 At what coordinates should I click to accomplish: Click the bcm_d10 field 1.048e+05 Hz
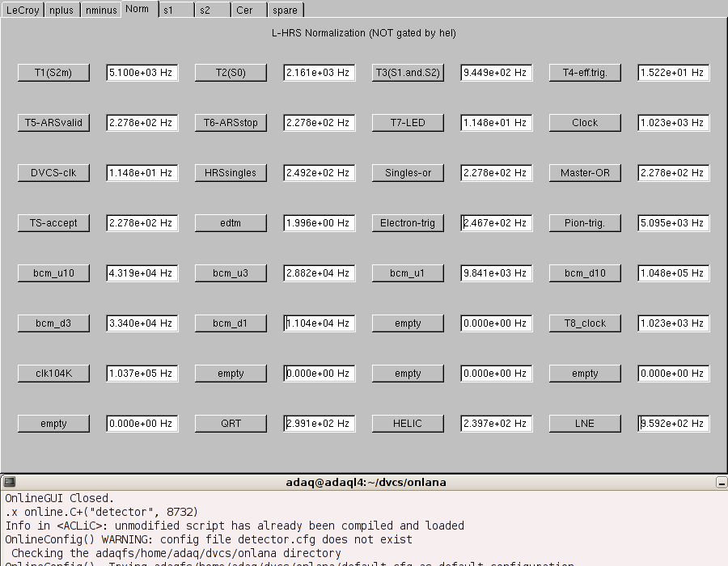pyautogui.click(x=674, y=273)
